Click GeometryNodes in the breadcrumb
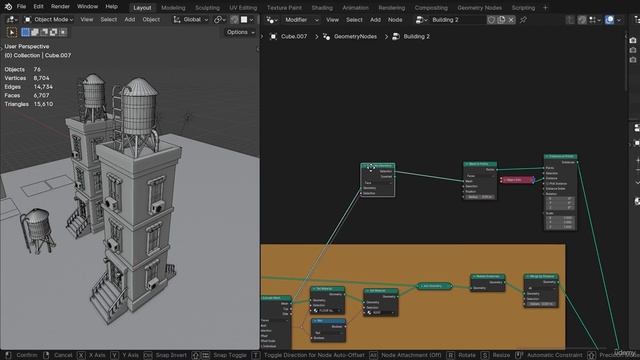The width and height of the screenshot is (640, 360). (x=356, y=36)
